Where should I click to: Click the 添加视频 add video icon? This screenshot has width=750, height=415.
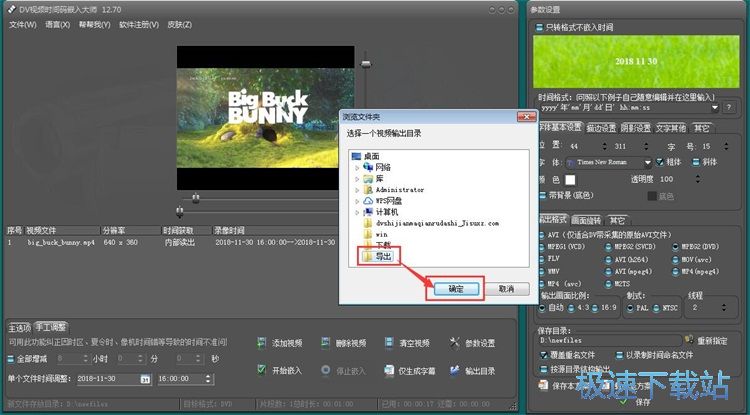tap(261, 343)
